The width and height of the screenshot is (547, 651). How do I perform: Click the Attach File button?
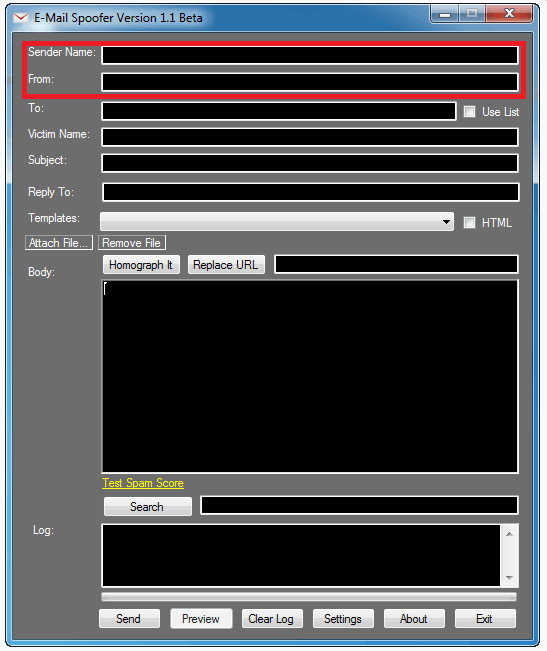pyautogui.click(x=59, y=243)
